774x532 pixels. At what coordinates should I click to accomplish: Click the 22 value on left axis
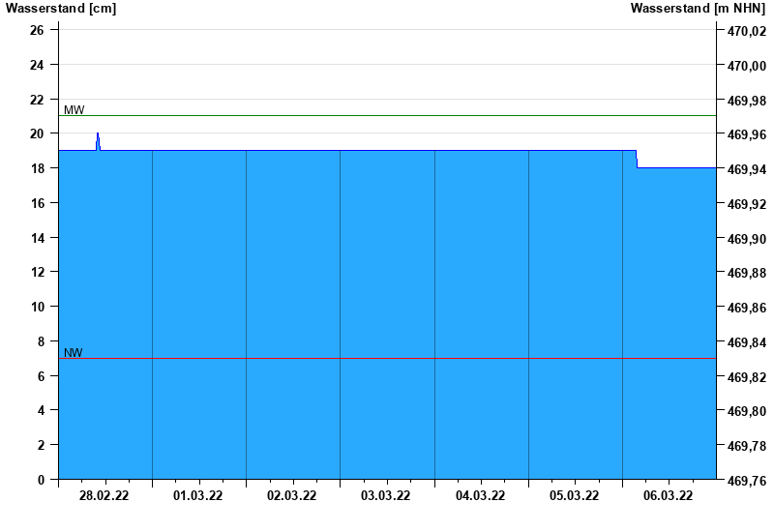[37, 100]
